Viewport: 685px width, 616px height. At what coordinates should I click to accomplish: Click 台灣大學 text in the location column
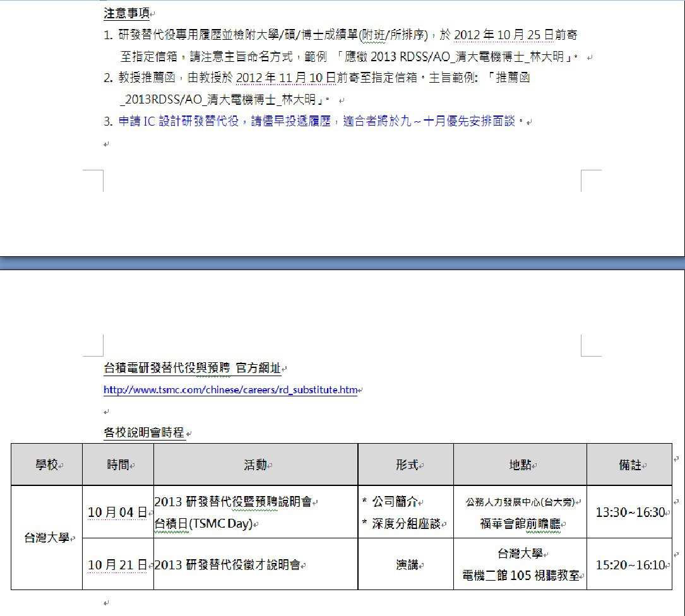[520, 554]
